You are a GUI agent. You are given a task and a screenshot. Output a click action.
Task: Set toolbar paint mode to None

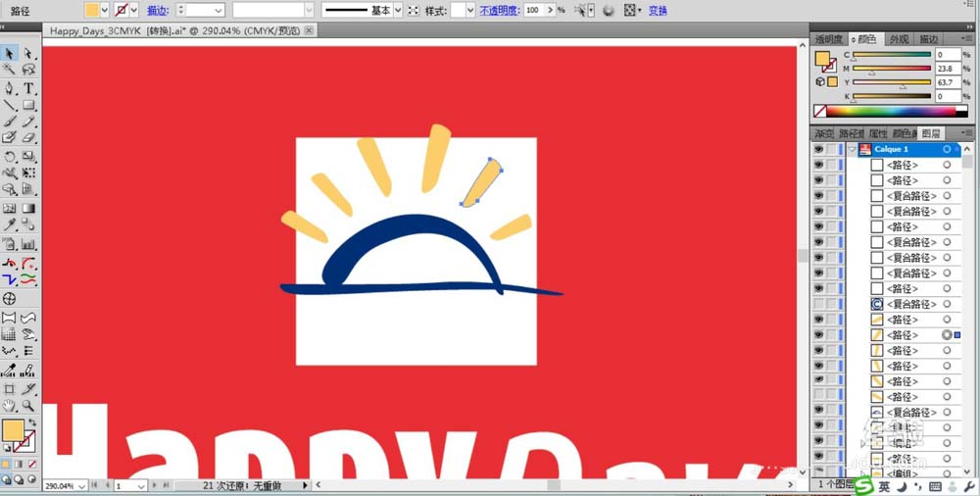[x=32, y=464]
